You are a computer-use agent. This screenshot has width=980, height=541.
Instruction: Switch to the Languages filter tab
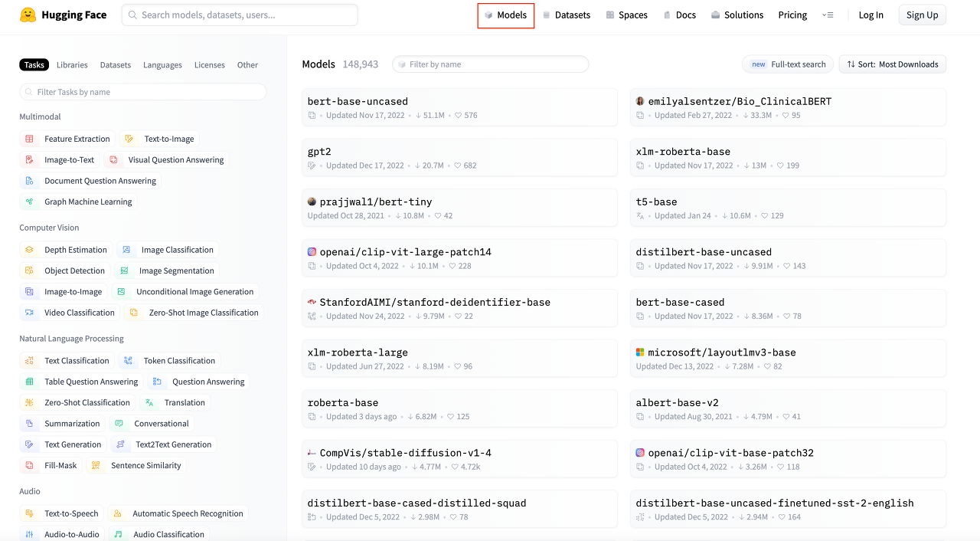point(162,65)
